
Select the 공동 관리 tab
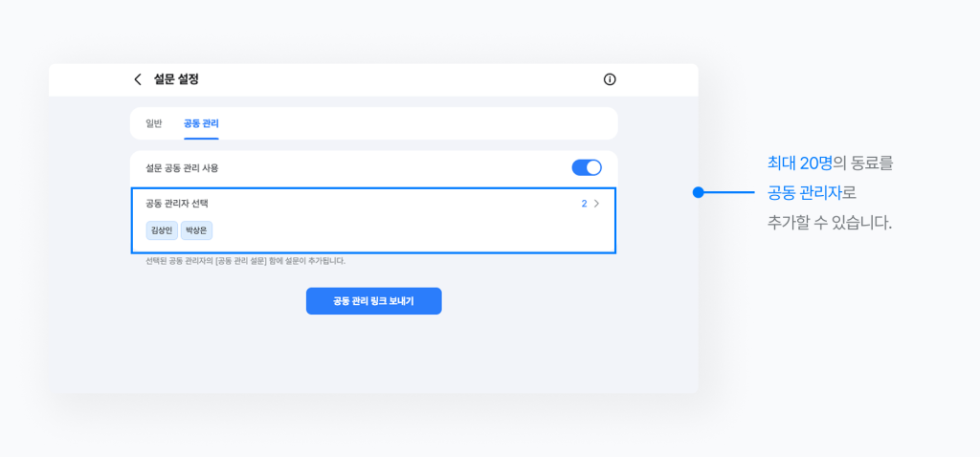coord(201,123)
